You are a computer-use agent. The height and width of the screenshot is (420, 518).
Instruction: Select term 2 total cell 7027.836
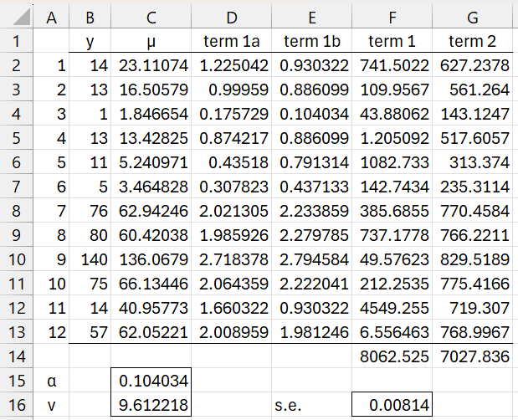pyautogui.click(x=473, y=355)
